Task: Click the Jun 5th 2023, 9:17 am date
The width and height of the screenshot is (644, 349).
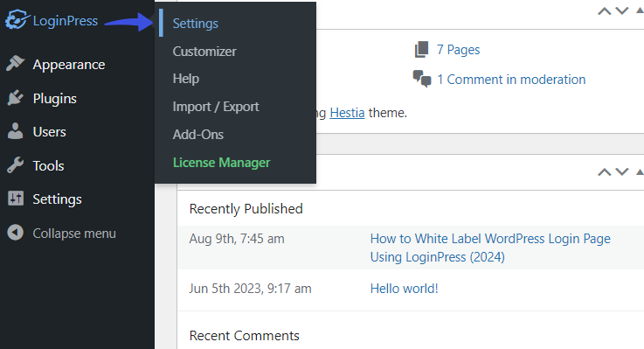Action: (250, 289)
